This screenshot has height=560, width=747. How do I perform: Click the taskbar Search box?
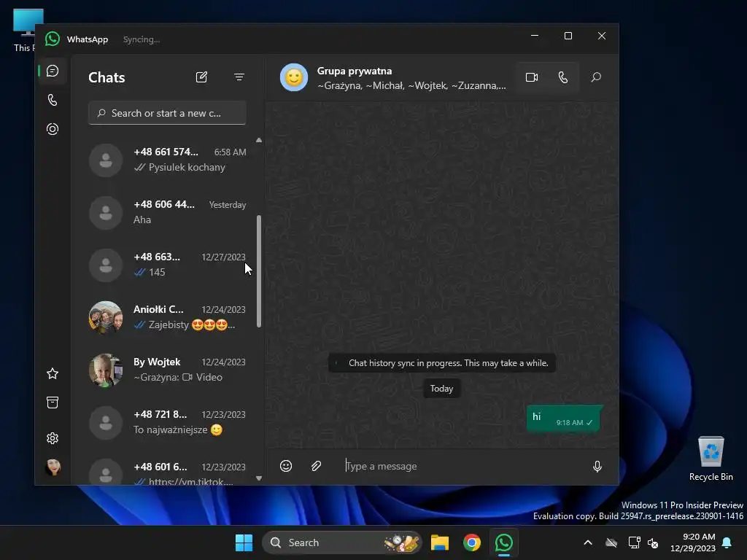(341, 542)
